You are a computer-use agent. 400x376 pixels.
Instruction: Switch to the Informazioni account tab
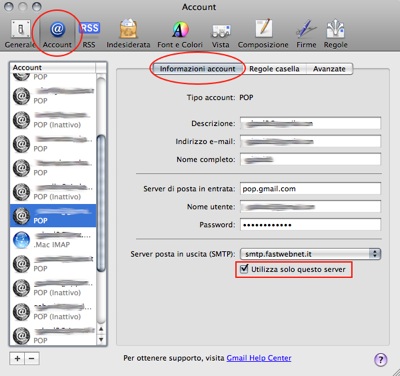click(197, 69)
